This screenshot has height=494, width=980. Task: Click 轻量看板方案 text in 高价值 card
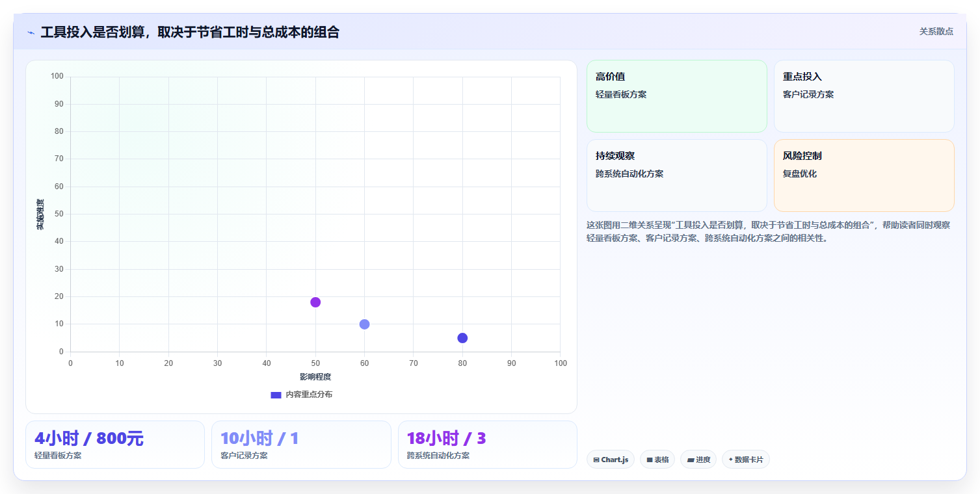(621, 94)
